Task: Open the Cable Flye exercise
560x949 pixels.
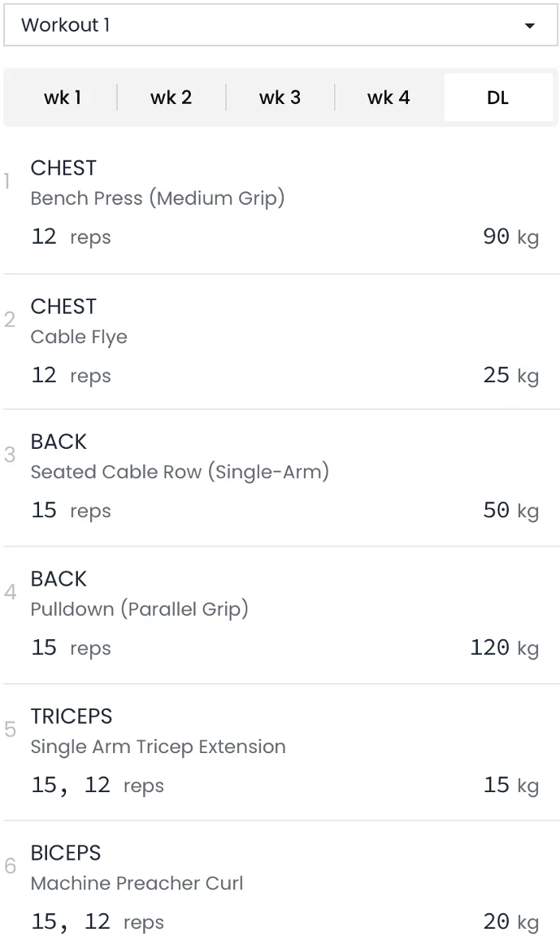Action: tap(79, 337)
